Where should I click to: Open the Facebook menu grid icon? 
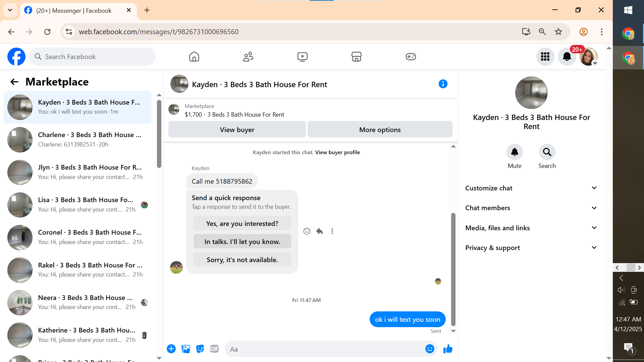click(545, 57)
